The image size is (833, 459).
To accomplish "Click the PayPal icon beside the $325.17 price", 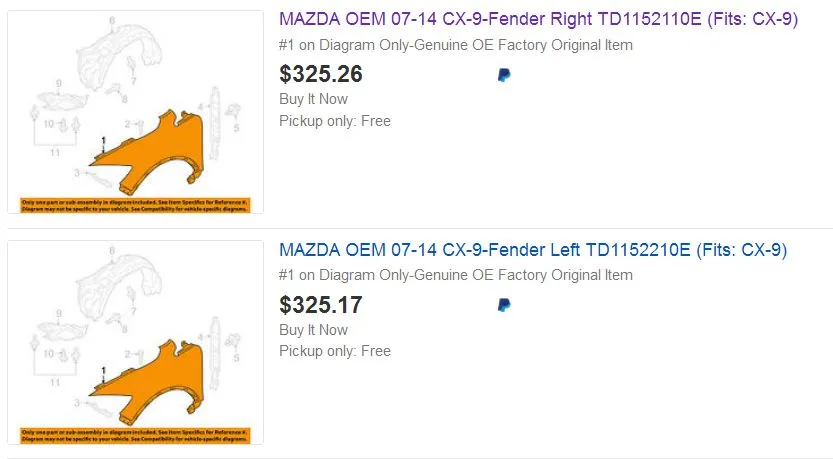I will pyautogui.click(x=504, y=305).
